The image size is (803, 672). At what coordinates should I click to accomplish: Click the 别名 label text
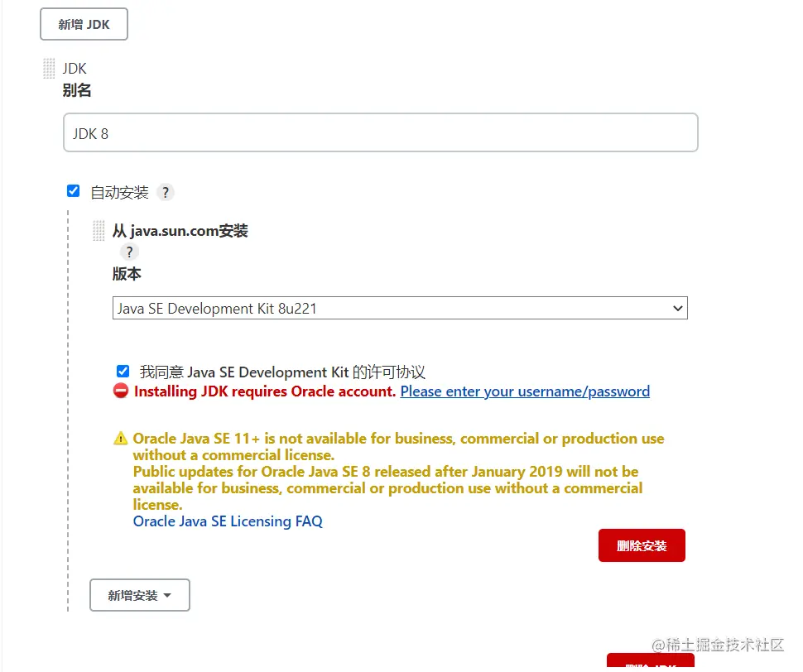pos(77,90)
